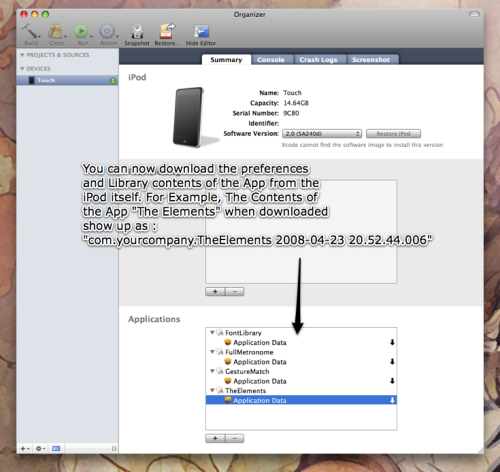This screenshot has height=472, width=500.
Task: Collapse the Projects & Sources section
Action: [x=22, y=55]
